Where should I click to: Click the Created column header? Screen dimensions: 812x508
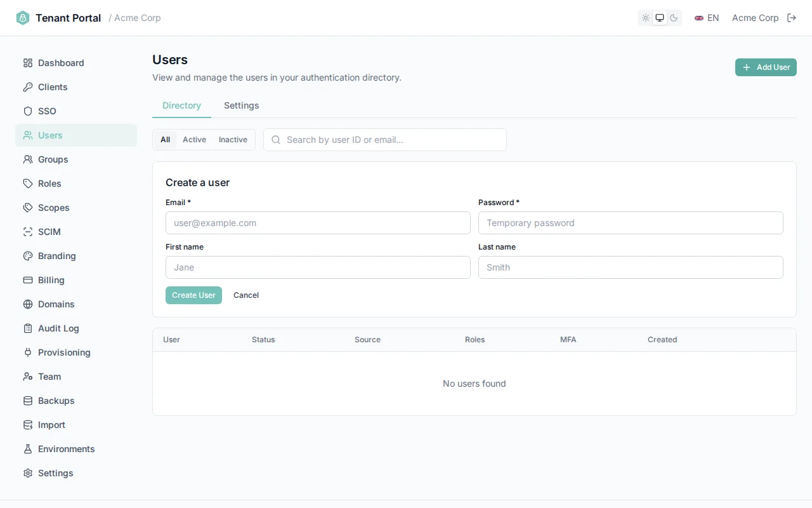[662, 340]
